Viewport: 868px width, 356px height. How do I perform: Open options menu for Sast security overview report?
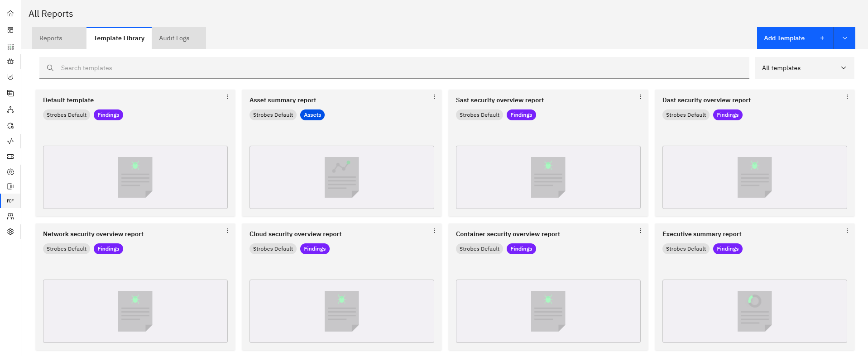click(x=641, y=97)
